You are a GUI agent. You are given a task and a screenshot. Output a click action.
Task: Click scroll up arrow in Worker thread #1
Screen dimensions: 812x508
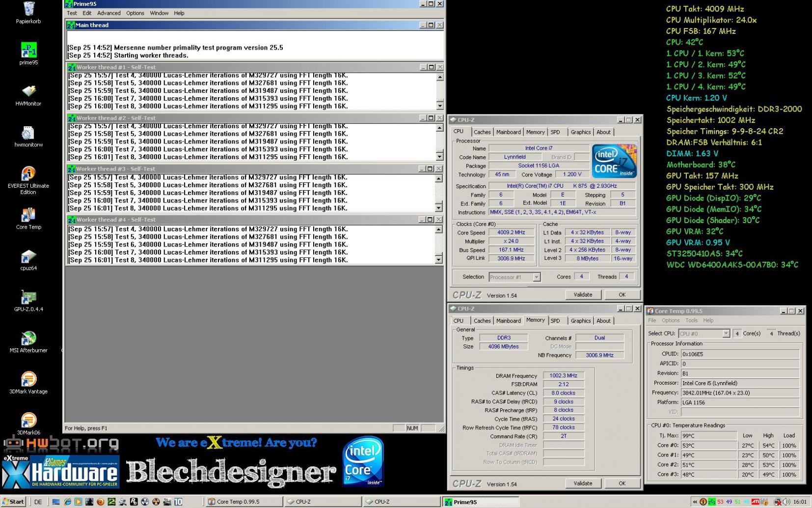(x=439, y=77)
